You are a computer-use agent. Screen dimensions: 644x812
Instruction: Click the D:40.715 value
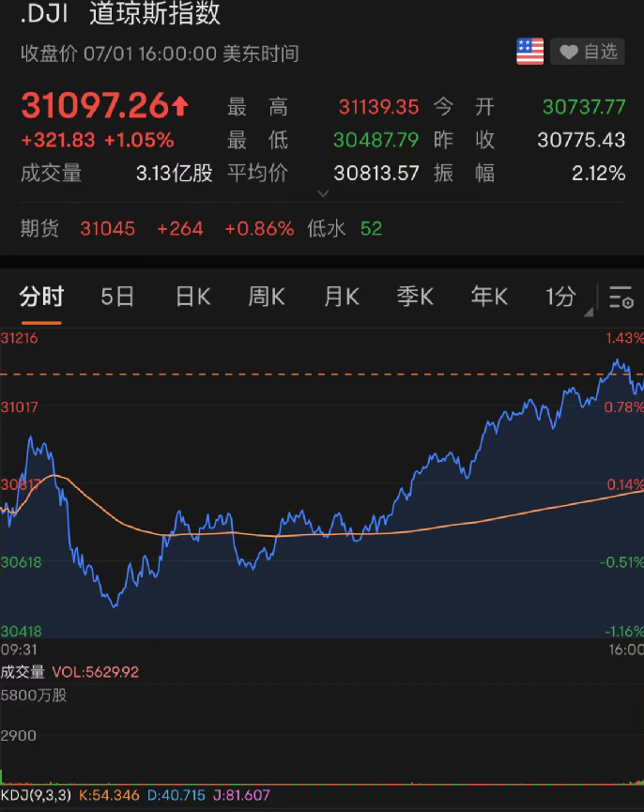click(x=176, y=795)
